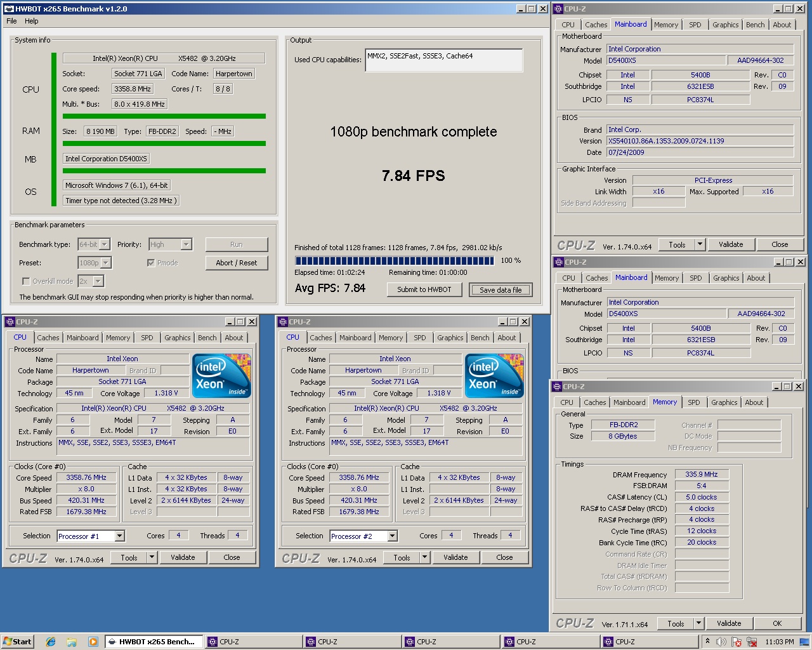Click the Used CPU capabilities text box

(444, 60)
